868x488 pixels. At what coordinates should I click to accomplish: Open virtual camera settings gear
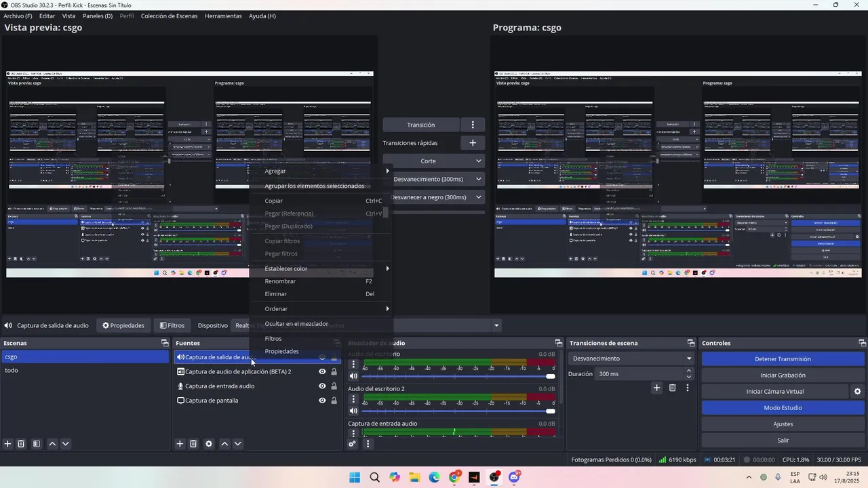tap(857, 391)
